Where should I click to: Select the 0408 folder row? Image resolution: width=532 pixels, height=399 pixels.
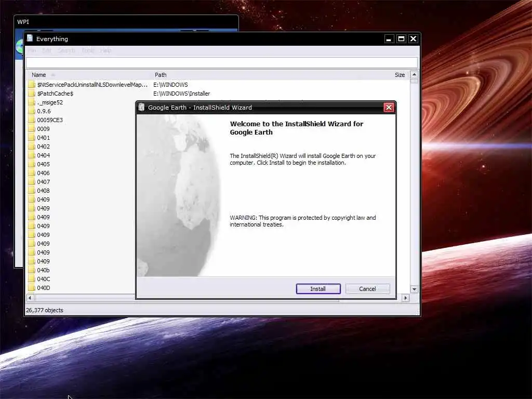(x=44, y=191)
